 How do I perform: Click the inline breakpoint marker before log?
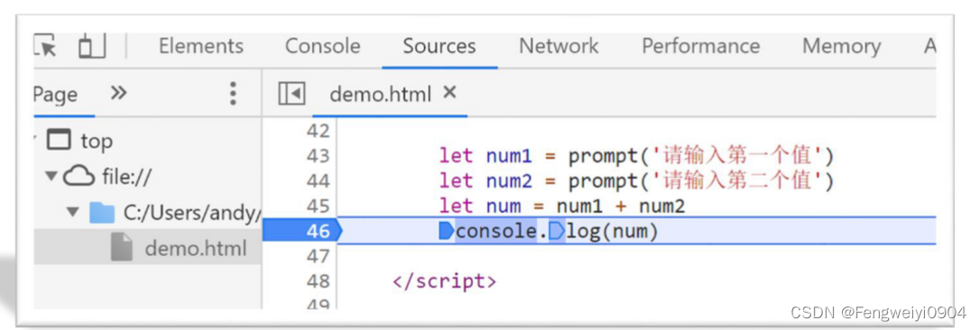pyautogui.click(x=557, y=231)
